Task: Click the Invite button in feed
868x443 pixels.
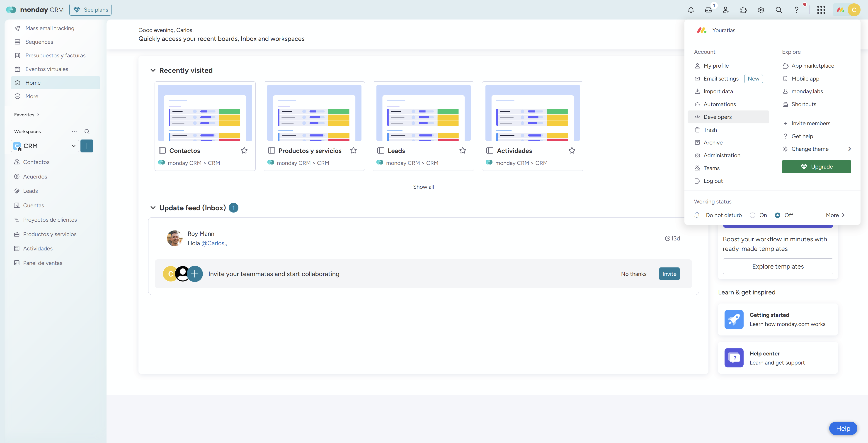Action: 669,274
